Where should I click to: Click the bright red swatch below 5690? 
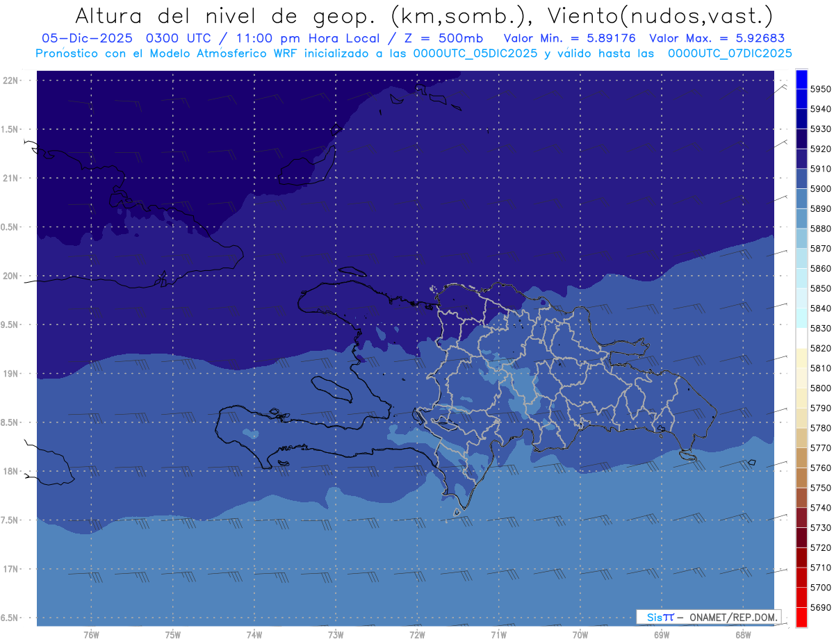pyautogui.click(x=801, y=617)
